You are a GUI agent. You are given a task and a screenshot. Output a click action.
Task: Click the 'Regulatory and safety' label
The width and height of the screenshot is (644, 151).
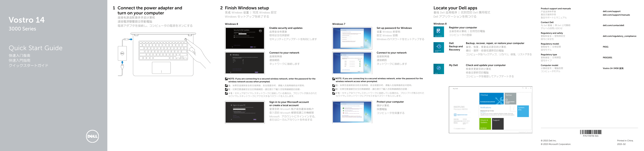552,33
